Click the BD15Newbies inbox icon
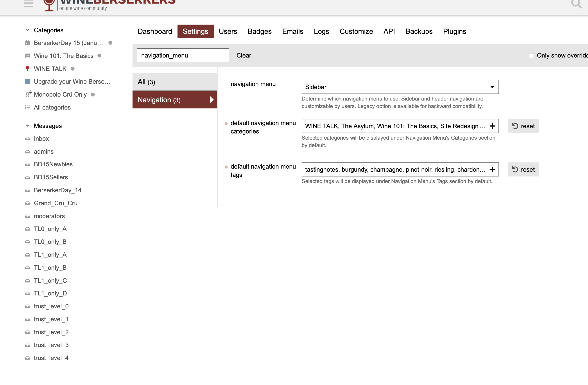 [27, 164]
